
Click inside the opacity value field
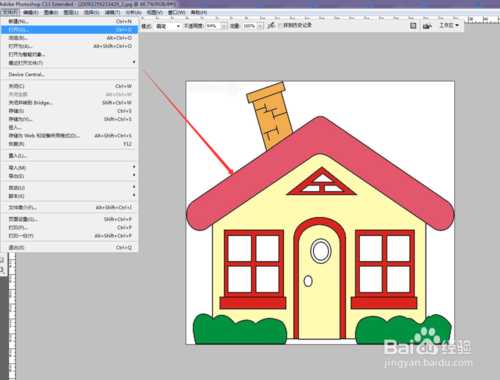tap(213, 26)
